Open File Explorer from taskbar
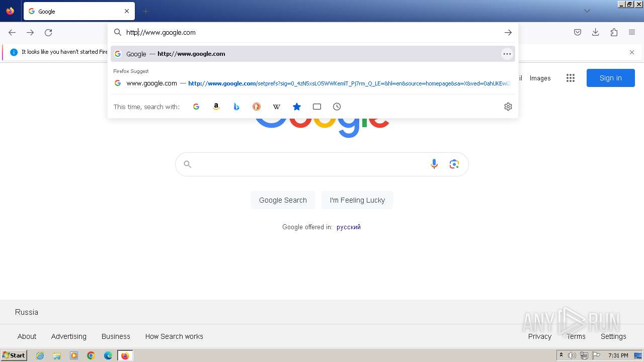This screenshot has height=362, width=644. tap(57, 355)
